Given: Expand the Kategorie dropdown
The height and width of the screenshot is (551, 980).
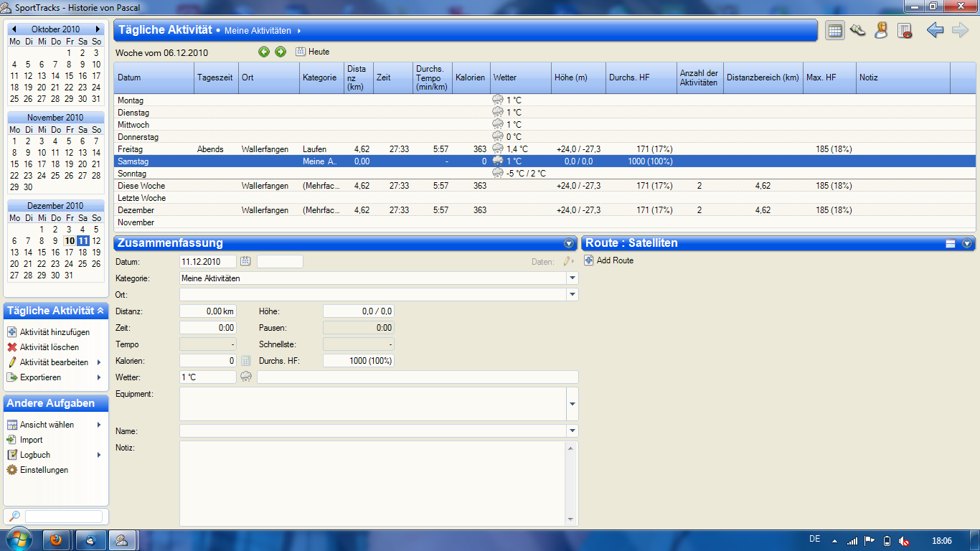Looking at the screenshot, I should pyautogui.click(x=572, y=278).
